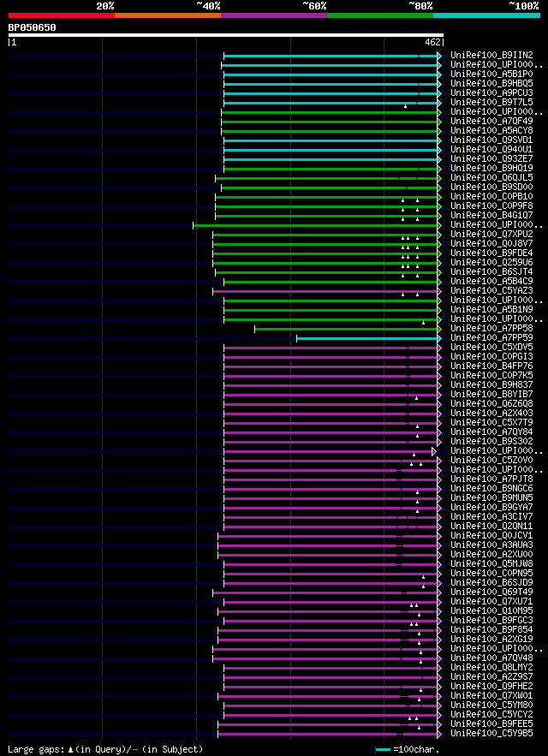Image resolution: width=548 pixels, height=756 pixels.
Task: Click the cyan ~100% identity legend segment
Action: (x=486, y=15)
